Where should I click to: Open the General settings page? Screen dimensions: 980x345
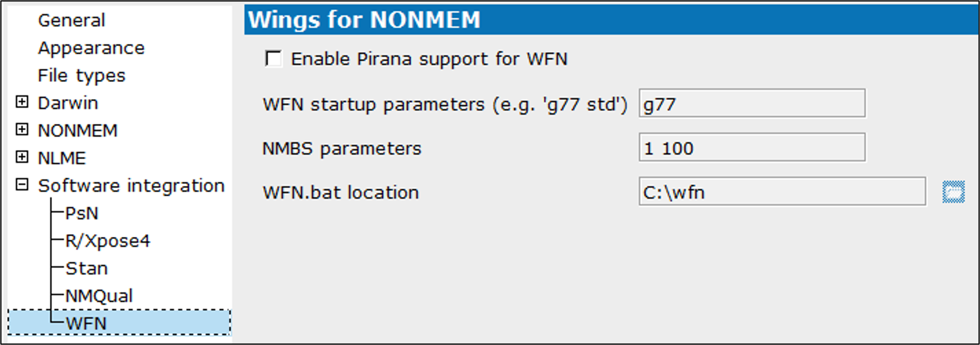point(71,20)
